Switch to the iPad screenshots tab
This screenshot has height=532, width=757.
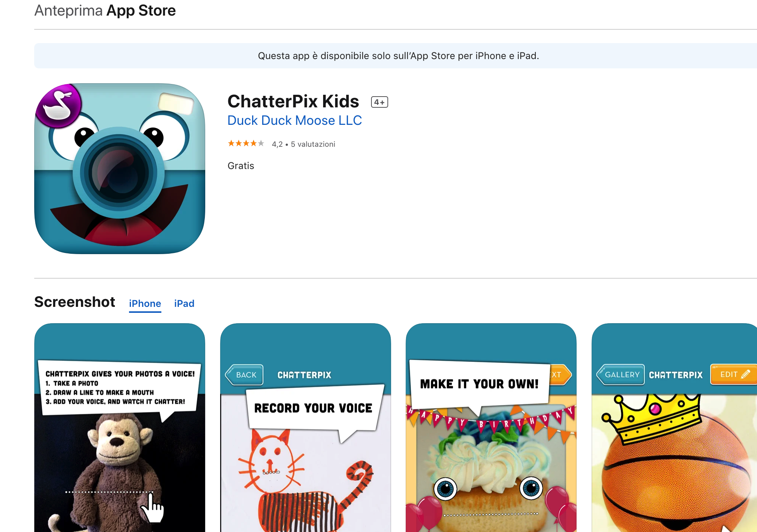(x=184, y=304)
